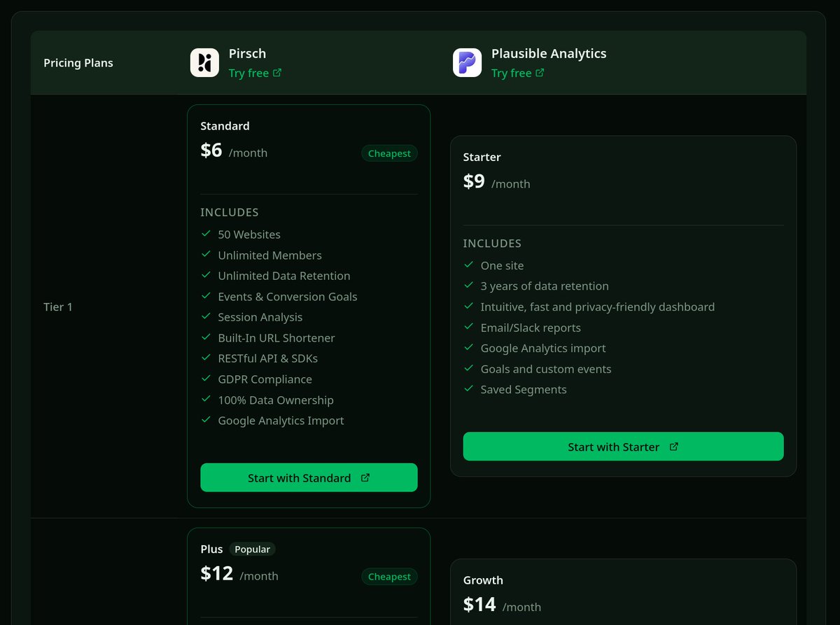Click checkmark icon beside Session Analysis

click(206, 316)
